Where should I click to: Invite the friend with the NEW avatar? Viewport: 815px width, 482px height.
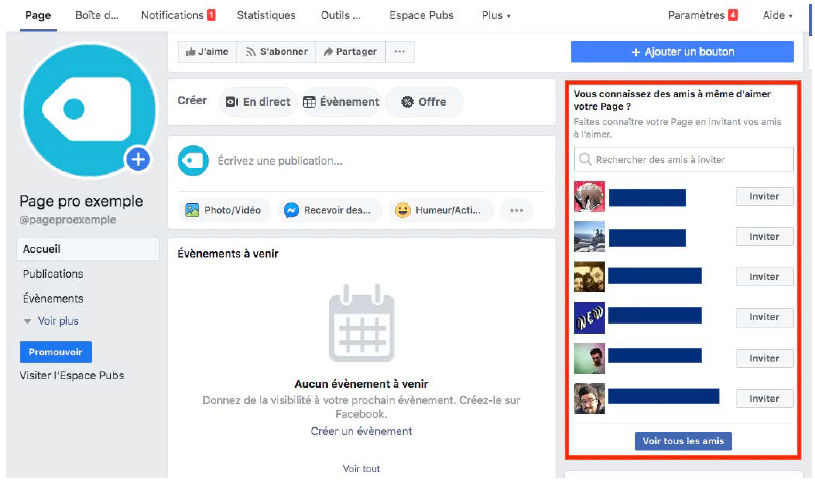pyautogui.click(x=764, y=317)
